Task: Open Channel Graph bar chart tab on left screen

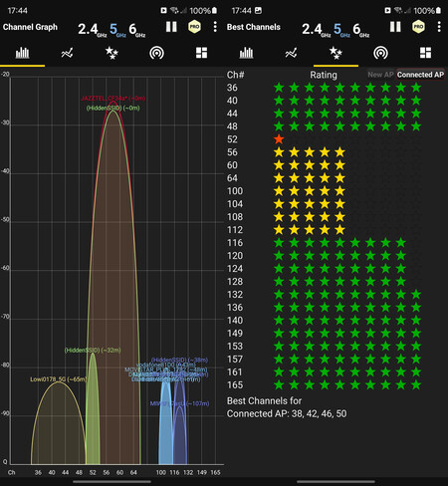Action: pyautogui.click(x=22, y=53)
